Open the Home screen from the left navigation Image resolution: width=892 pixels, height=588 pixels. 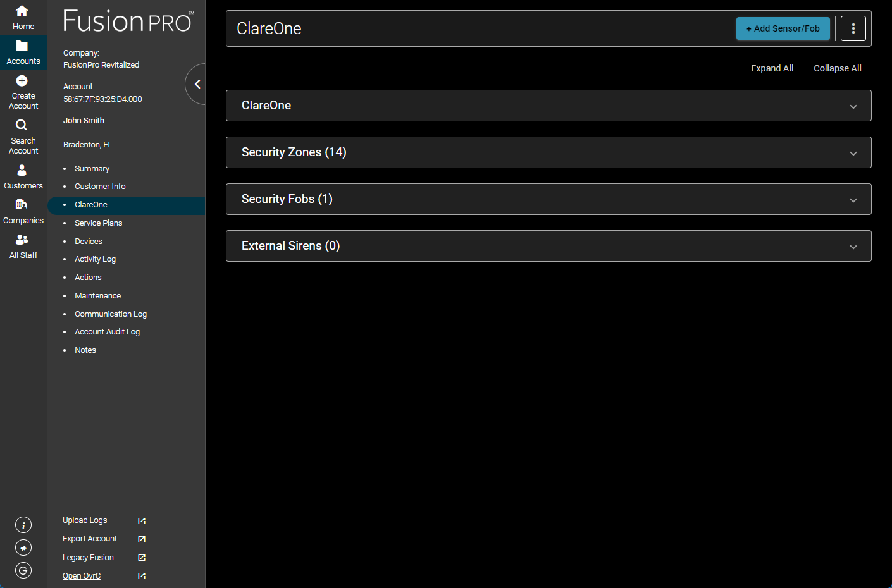(23, 16)
